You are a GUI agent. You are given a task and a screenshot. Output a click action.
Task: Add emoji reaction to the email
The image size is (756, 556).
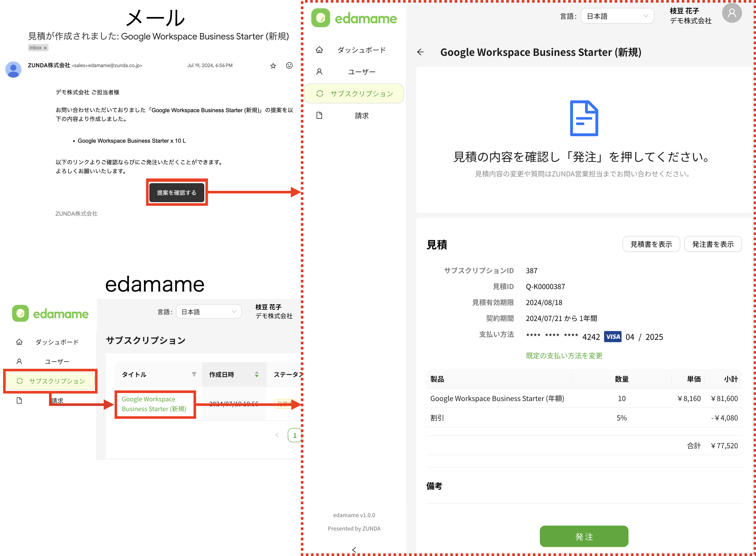point(289,65)
